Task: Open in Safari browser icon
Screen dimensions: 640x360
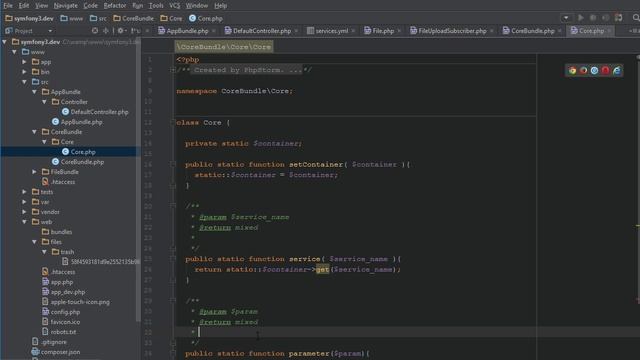Action: point(594,71)
